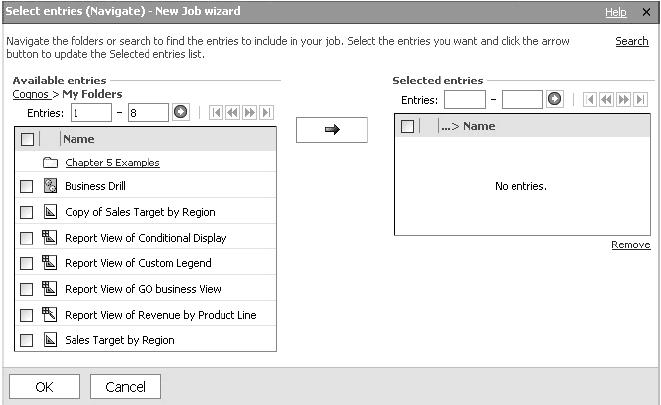
Task: Check the Sales Target by Region checkbox
Action: pyautogui.click(x=27, y=340)
